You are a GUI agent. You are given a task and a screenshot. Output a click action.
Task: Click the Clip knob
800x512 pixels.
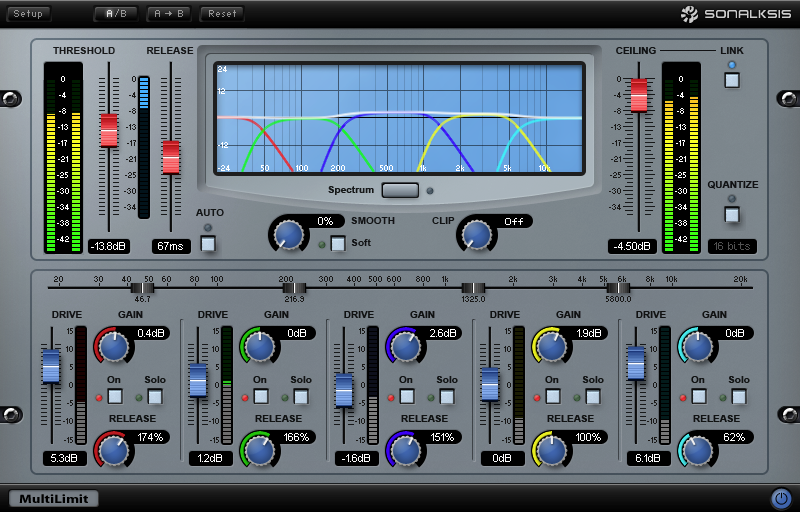tap(477, 235)
